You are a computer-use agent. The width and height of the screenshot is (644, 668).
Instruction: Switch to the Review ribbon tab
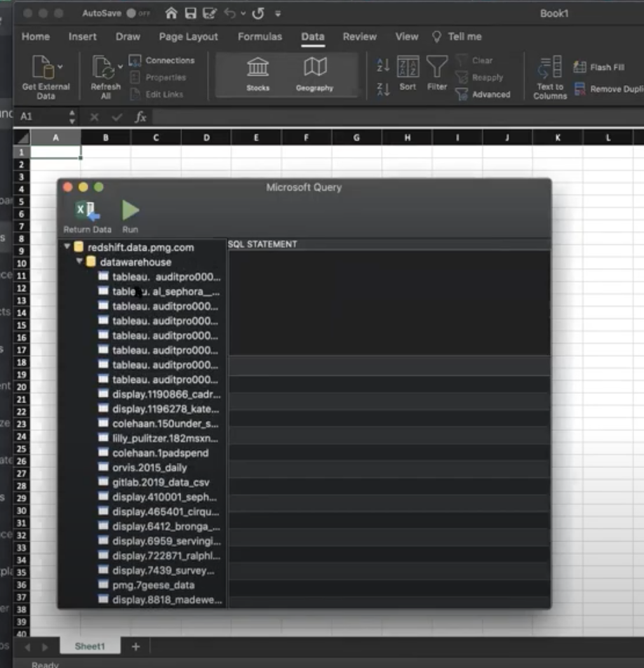tap(359, 37)
